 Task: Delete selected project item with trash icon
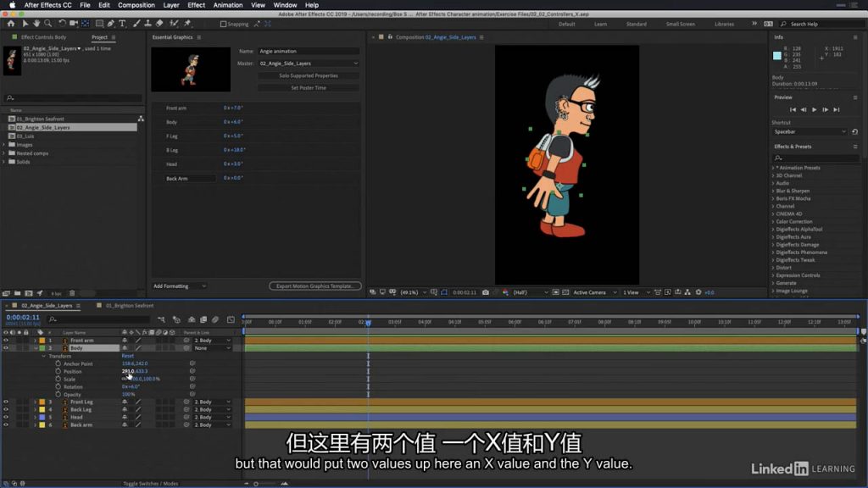(72, 293)
